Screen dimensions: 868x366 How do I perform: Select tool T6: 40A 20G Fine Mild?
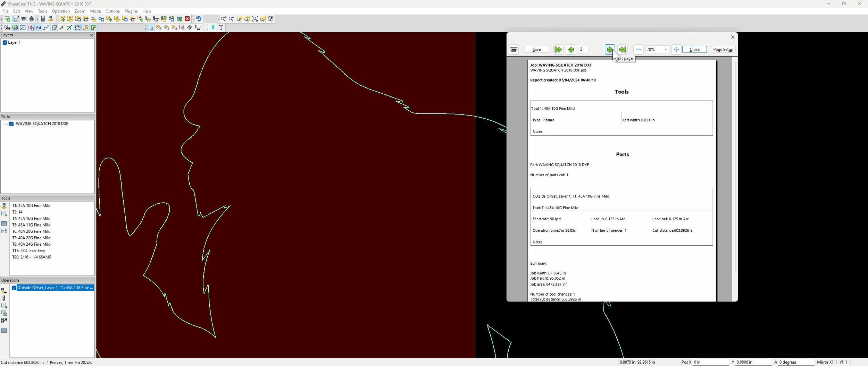coord(31,231)
